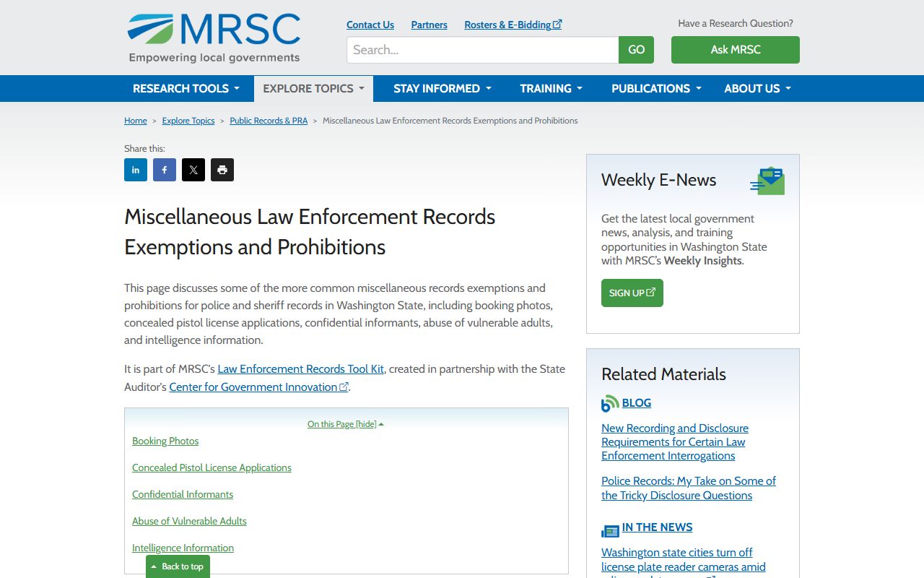
Task: Go to Explore Topics breadcrumb
Action: click(x=188, y=121)
